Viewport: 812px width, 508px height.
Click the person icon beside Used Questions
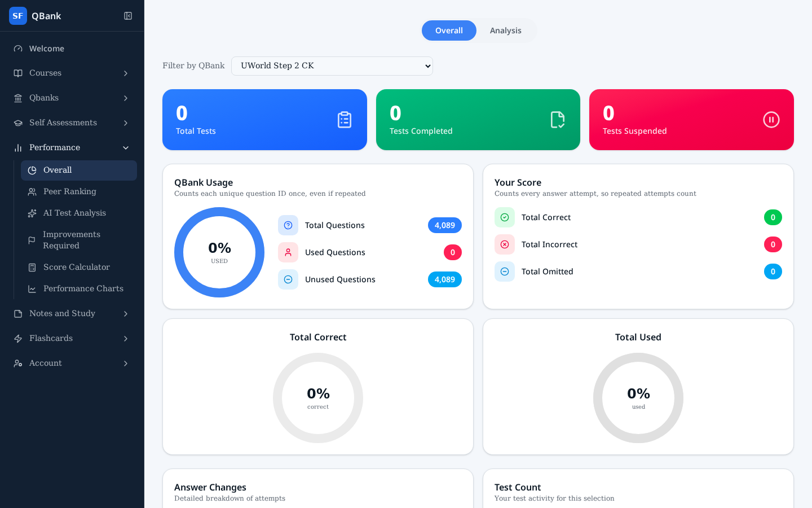288,252
